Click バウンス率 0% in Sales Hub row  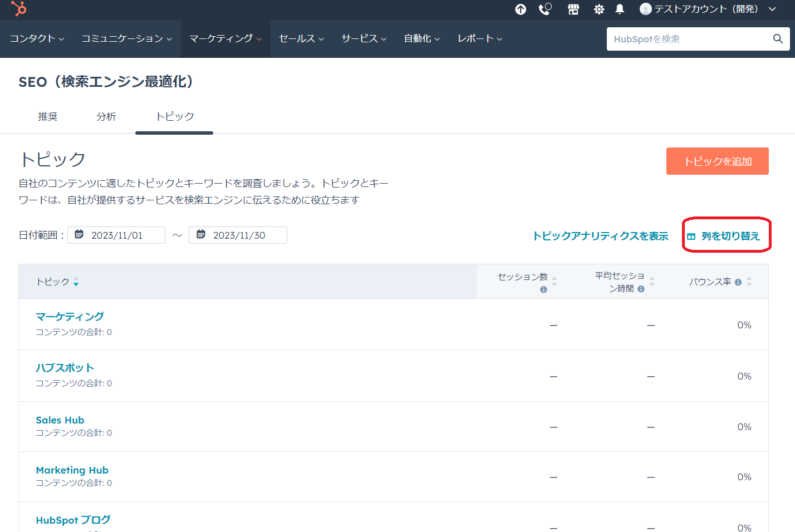pos(744,427)
